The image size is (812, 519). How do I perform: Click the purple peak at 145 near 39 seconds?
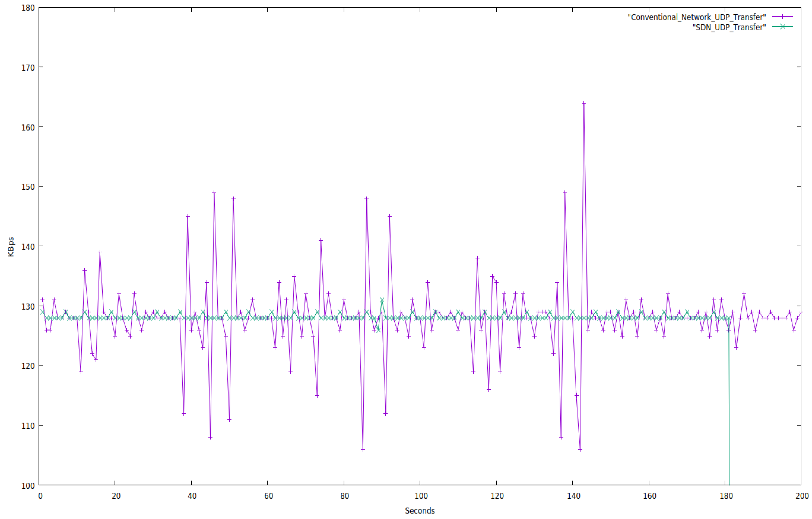187,216
